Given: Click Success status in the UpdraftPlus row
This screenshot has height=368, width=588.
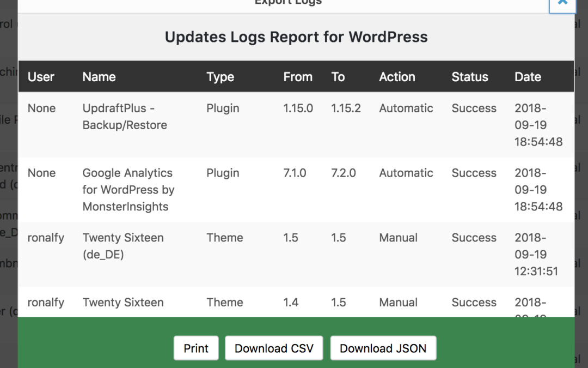Looking at the screenshot, I should point(474,108).
